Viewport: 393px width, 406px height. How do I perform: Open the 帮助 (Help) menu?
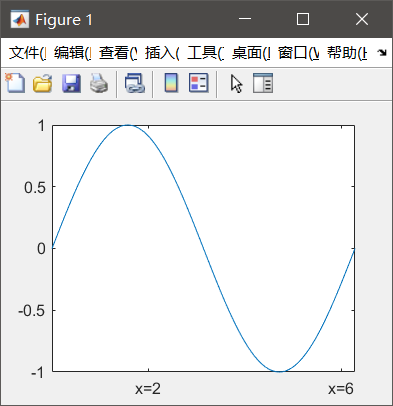[347, 53]
